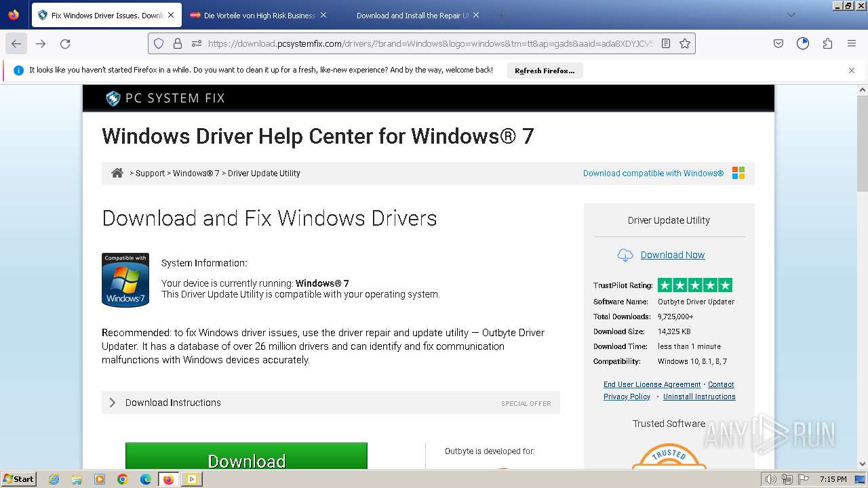Open Internet Explorer from the taskbar

point(54,479)
